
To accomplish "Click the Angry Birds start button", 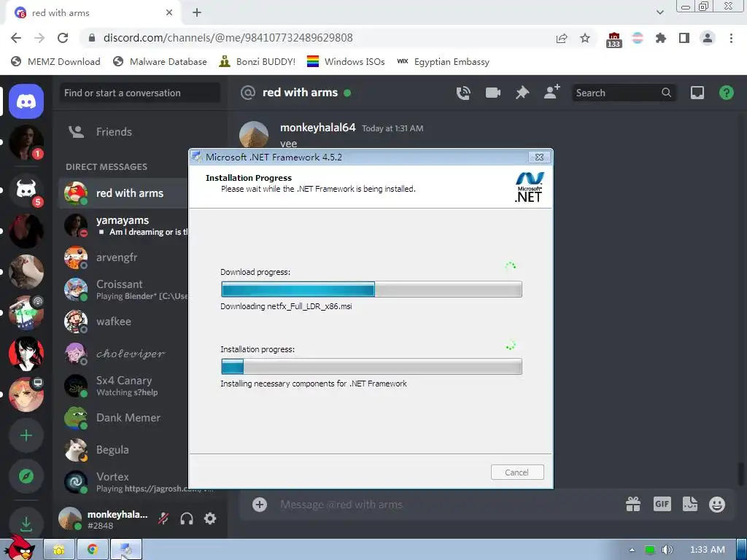I will point(20,548).
